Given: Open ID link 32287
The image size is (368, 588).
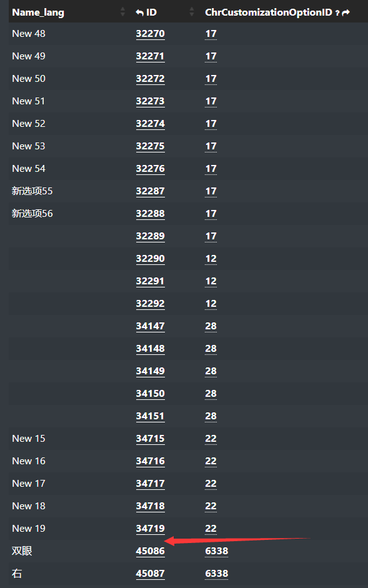Looking at the screenshot, I should (150, 191).
